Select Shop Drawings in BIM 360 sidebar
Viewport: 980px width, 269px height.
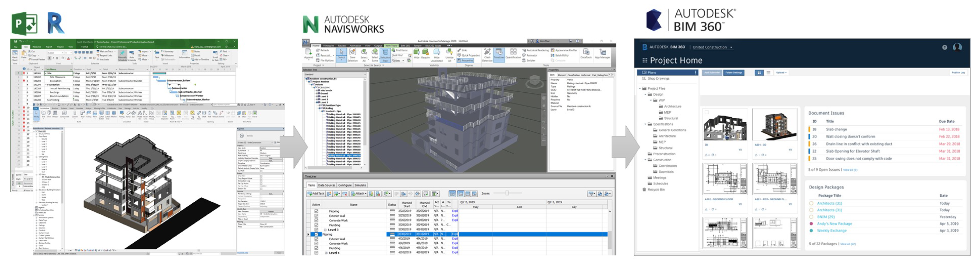(659, 78)
